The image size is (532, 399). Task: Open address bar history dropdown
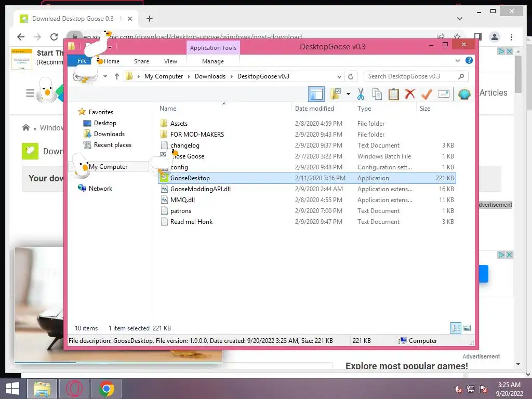tap(339, 77)
